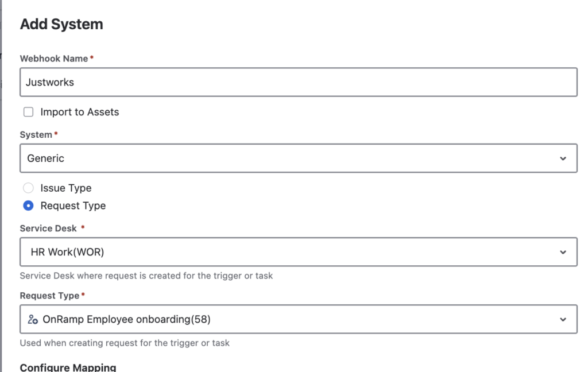Open the HR Work(WOR) service desk dropdown
588x372 pixels.
[299, 252]
